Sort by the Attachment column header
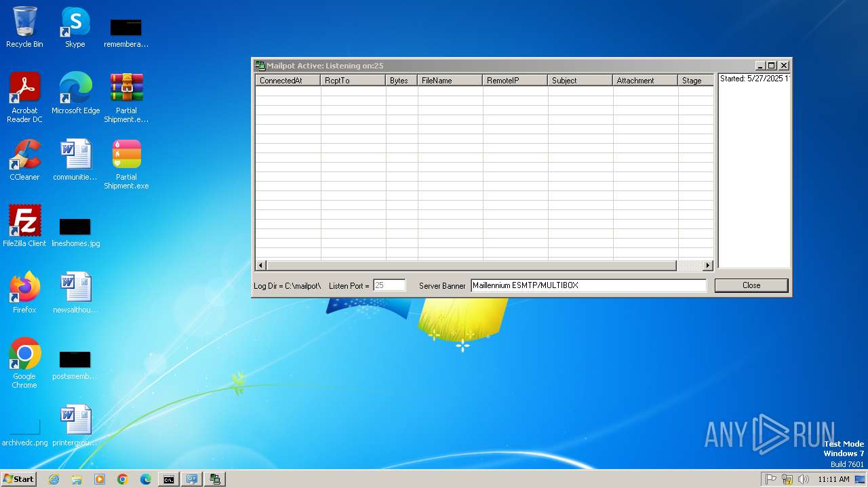 pos(646,80)
